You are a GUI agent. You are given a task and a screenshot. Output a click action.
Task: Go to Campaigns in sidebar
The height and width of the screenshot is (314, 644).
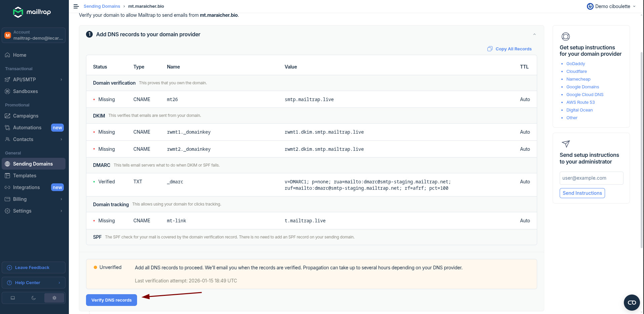26,116
